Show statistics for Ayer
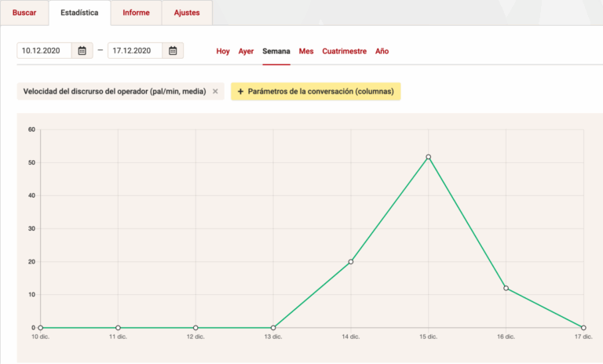This screenshot has height=364, width=603. click(246, 51)
